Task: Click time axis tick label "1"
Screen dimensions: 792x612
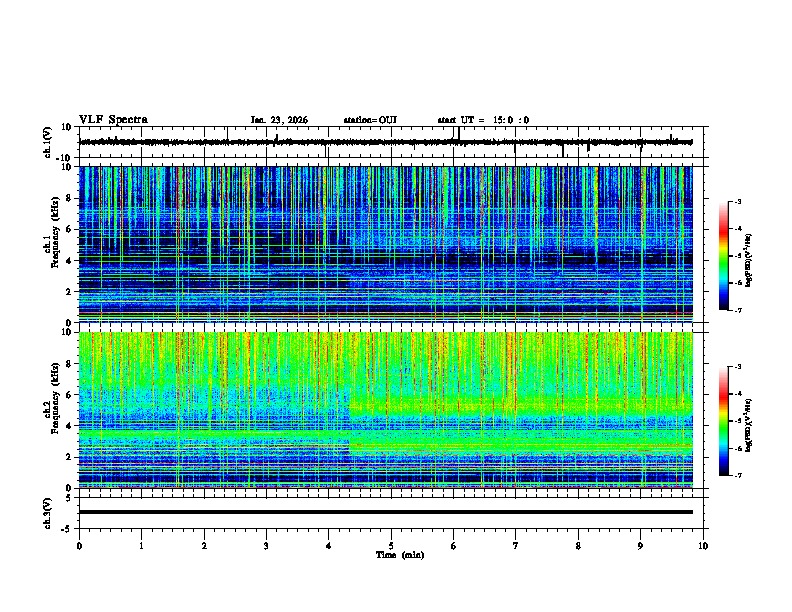Action: point(141,546)
